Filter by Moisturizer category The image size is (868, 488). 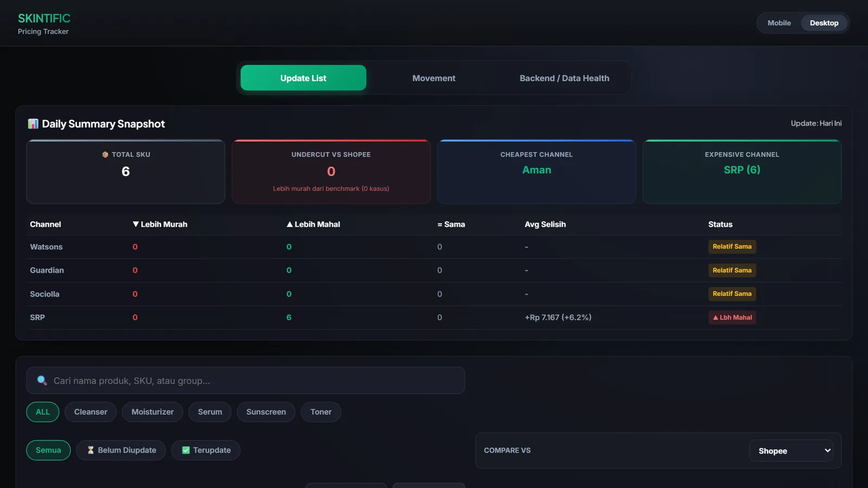(x=152, y=412)
